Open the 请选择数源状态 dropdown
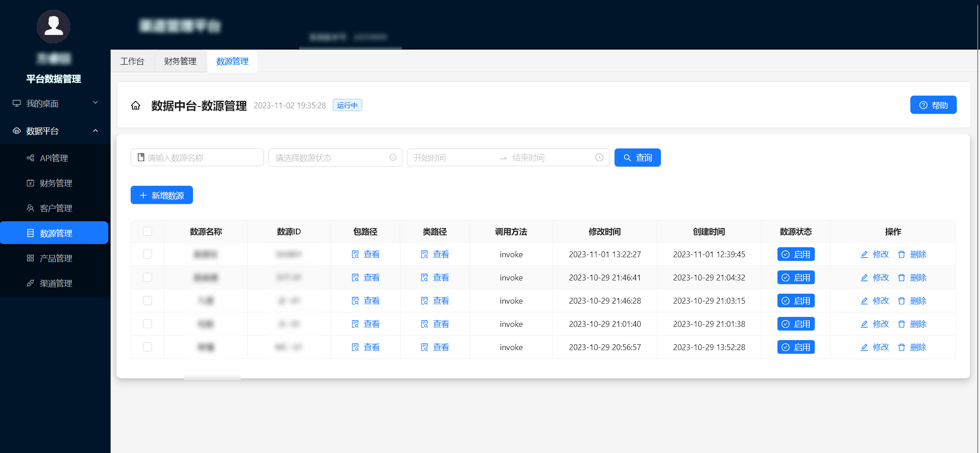Viewport: 980px width, 453px height. coord(335,158)
